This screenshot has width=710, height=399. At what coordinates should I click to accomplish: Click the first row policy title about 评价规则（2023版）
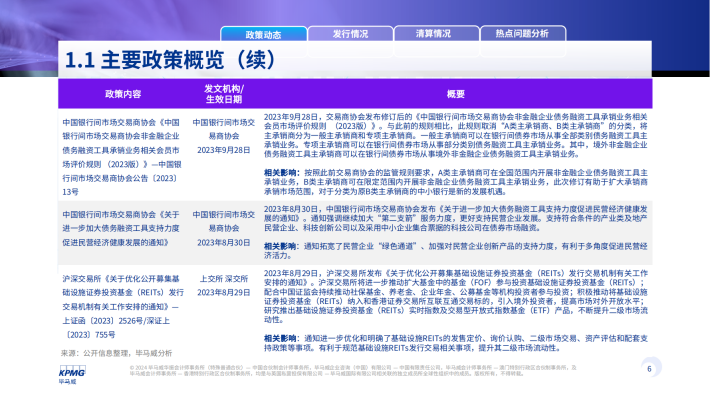(122, 157)
